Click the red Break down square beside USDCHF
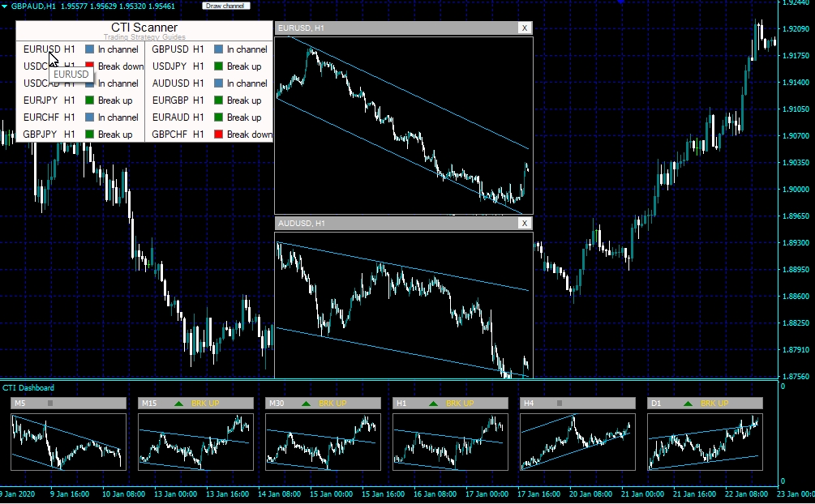 point(89,66)
